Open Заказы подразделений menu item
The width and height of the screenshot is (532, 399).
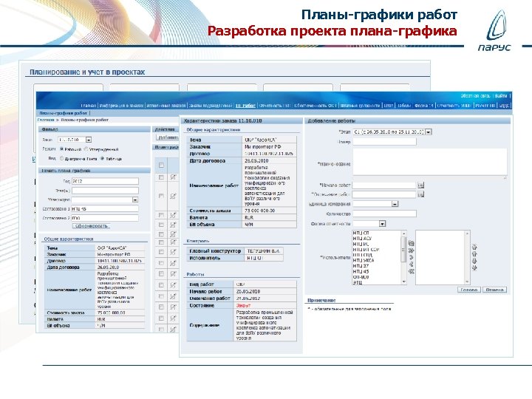click(211, 106)
